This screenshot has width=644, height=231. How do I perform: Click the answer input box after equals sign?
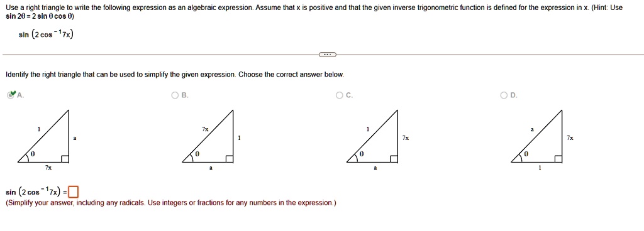coord(74,191)
